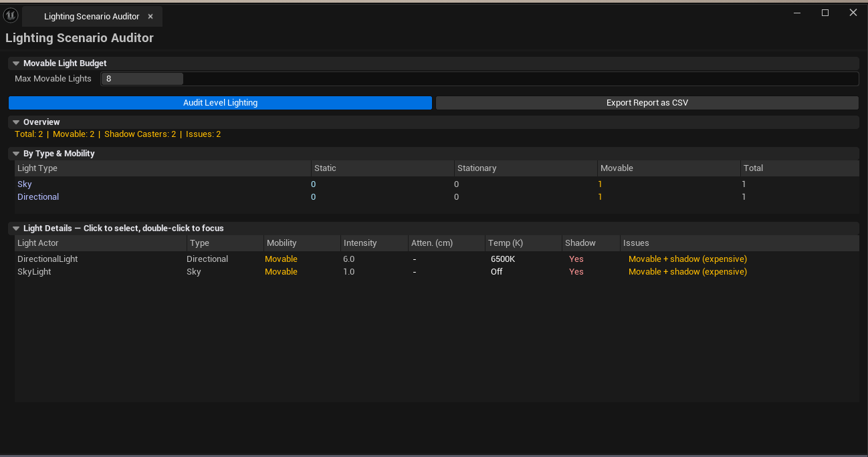
Task: Click the Light Type column header
Action: (x=162, y=168)
